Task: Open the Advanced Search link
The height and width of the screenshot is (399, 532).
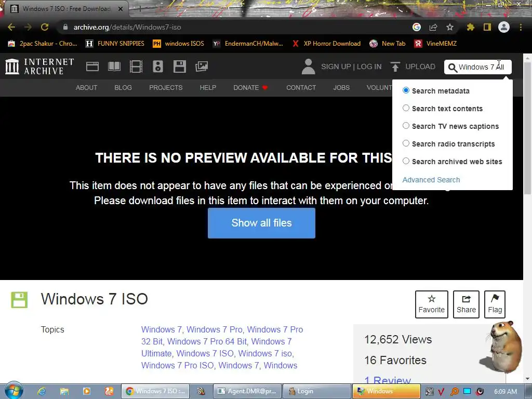Action: (431, 180)
